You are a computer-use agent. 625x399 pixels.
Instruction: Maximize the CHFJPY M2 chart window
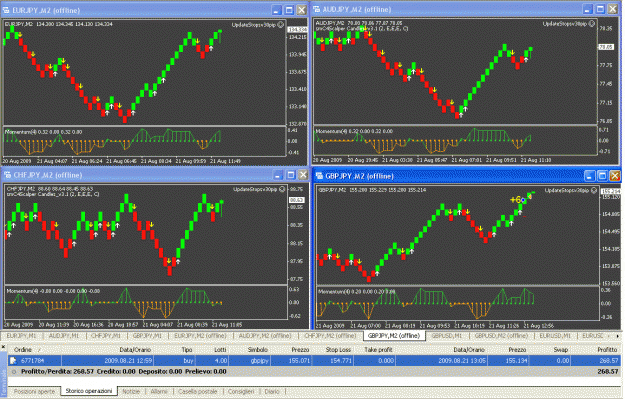click(291, 175)
